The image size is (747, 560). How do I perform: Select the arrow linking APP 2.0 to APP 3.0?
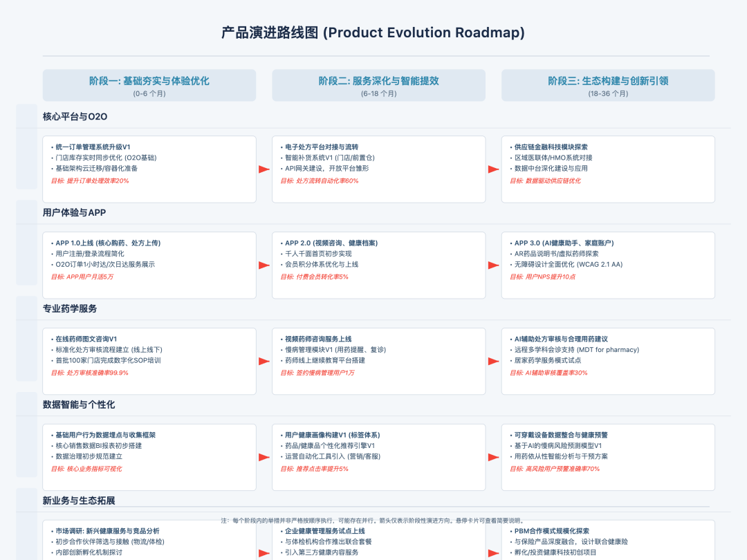pos(493,265)
